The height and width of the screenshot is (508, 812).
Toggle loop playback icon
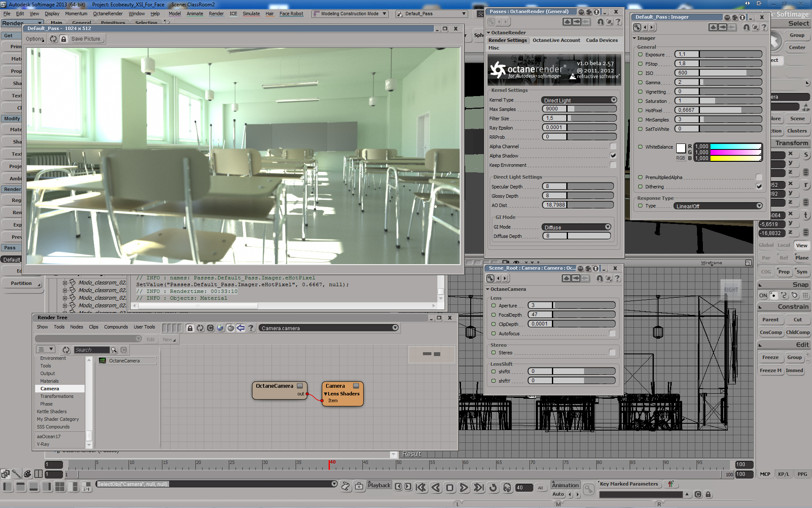[493, 488]
